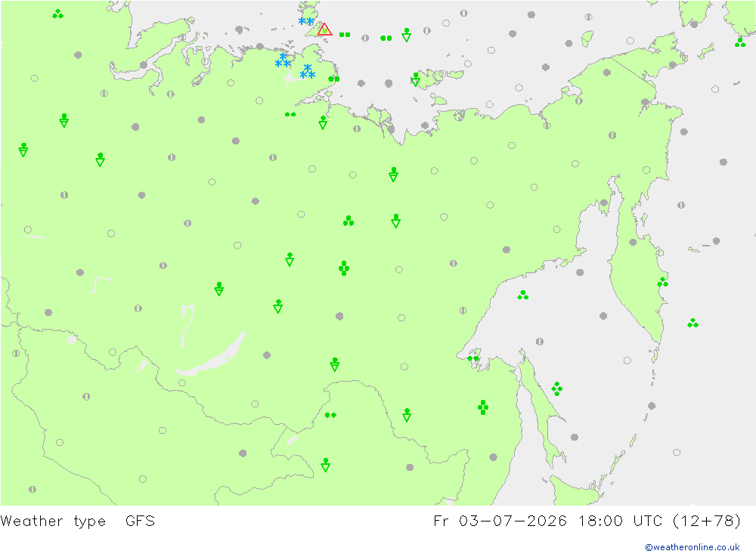Click three-dot symbol in Pacific east of Kamchatka
Image resolution: width=756 pixels, height=554 pixels.
(x=692, y=323)
